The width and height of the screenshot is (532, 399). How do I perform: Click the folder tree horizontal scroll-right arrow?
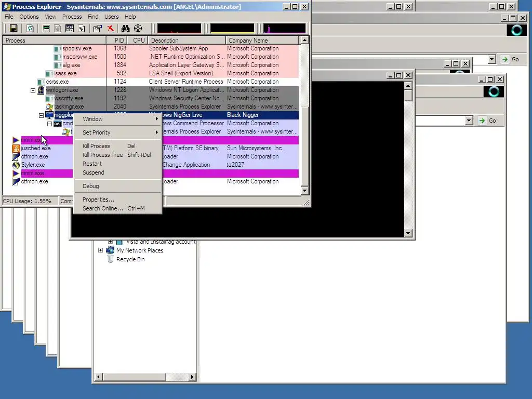192,377
